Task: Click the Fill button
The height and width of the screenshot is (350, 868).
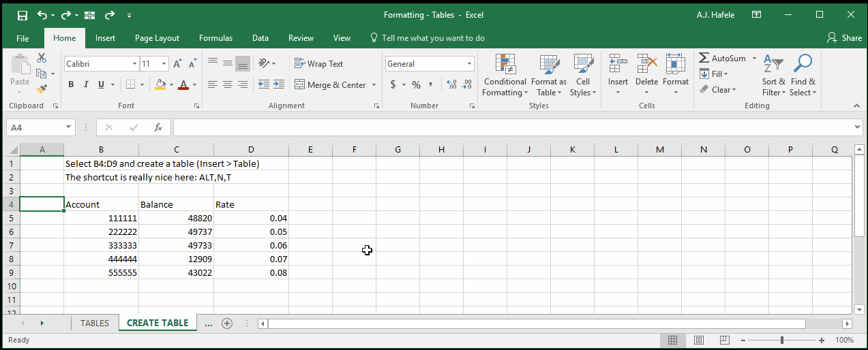Action: [713, 74]
